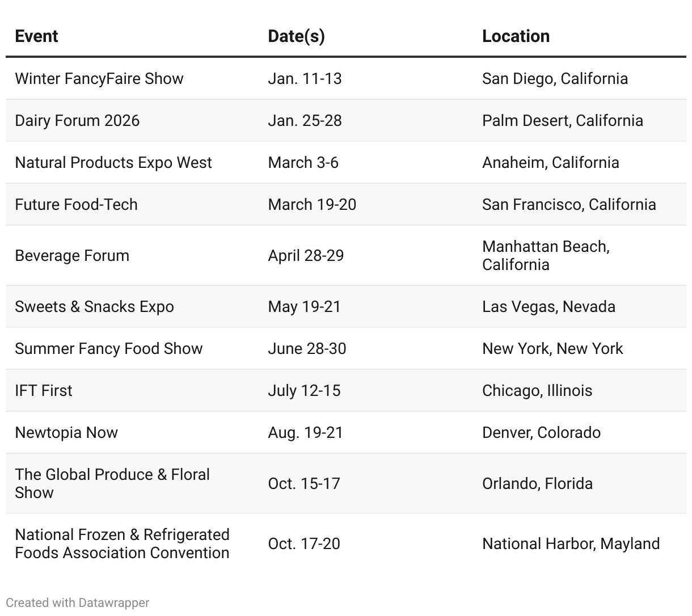Viewport: 692px width, 616px height.
Task: Select the Newtopia Now event
Action: pyautogui.click(x=66, y=432)
